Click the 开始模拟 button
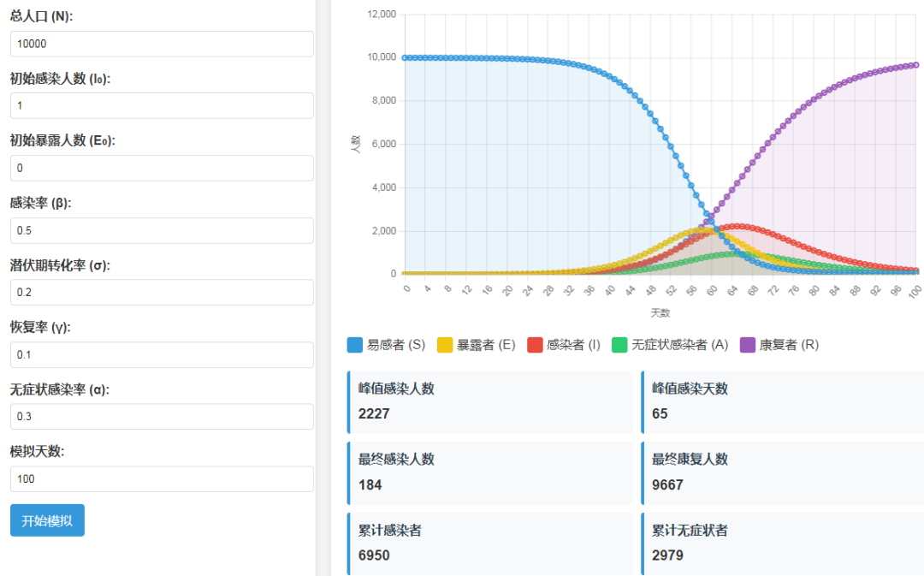924x576 pixels. pyautogui.click(x=47, y=520)
